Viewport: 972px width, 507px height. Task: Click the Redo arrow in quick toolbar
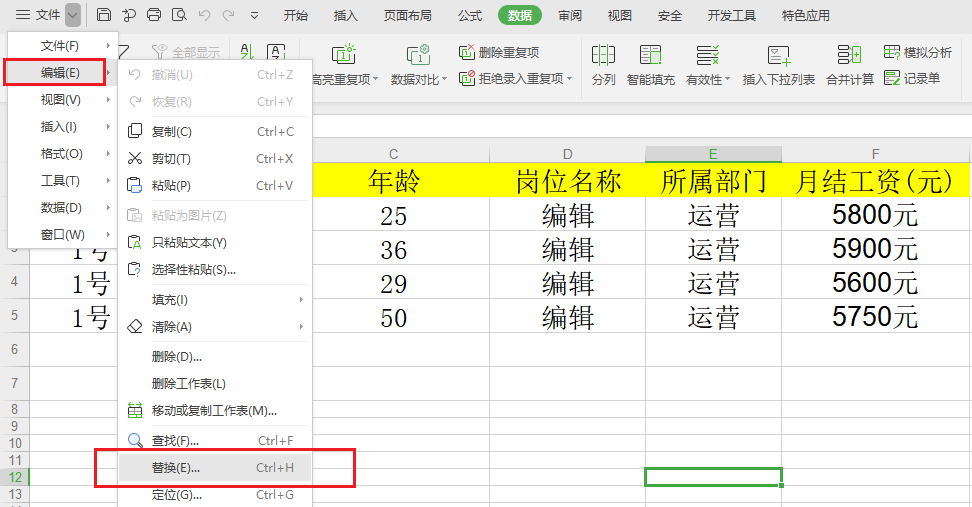[229, 15]
